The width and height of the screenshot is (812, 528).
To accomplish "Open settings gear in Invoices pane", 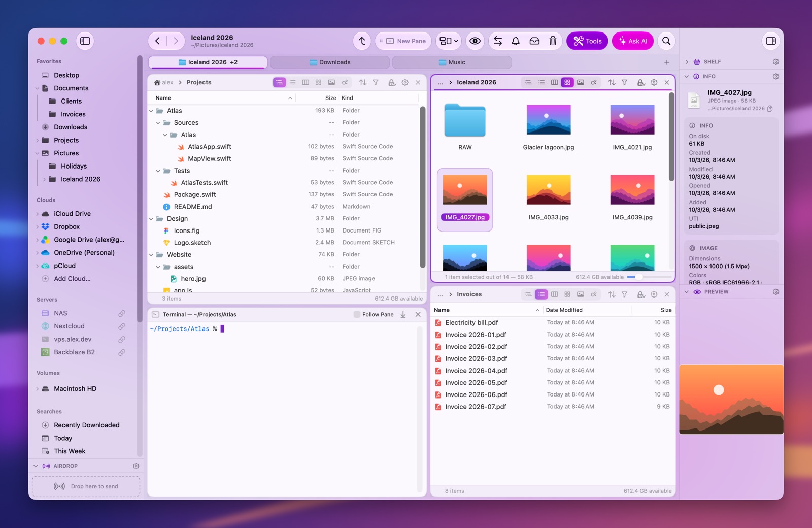I will [x=654, y=294].
